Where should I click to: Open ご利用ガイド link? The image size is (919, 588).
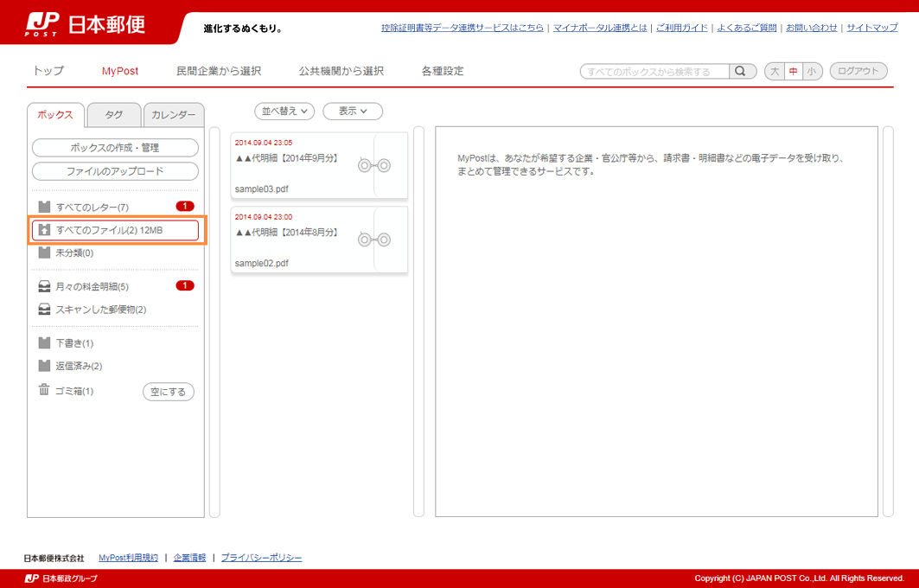tap(681, 28)
